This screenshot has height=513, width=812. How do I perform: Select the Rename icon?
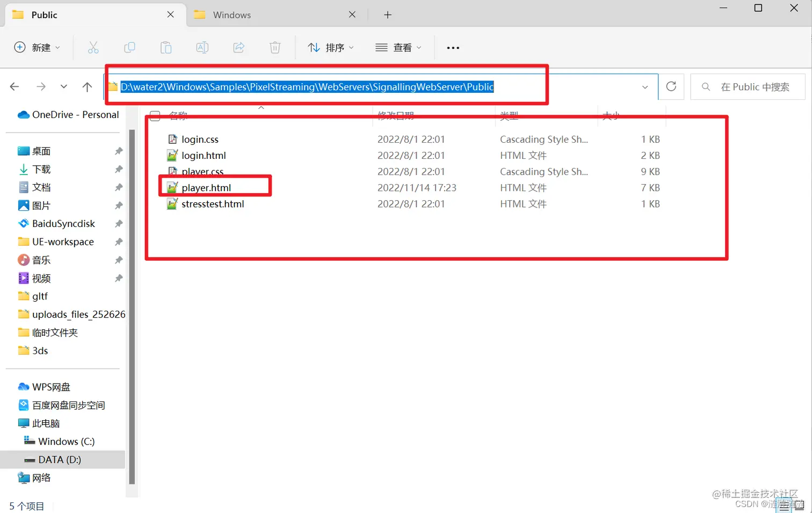click(202, 47)
